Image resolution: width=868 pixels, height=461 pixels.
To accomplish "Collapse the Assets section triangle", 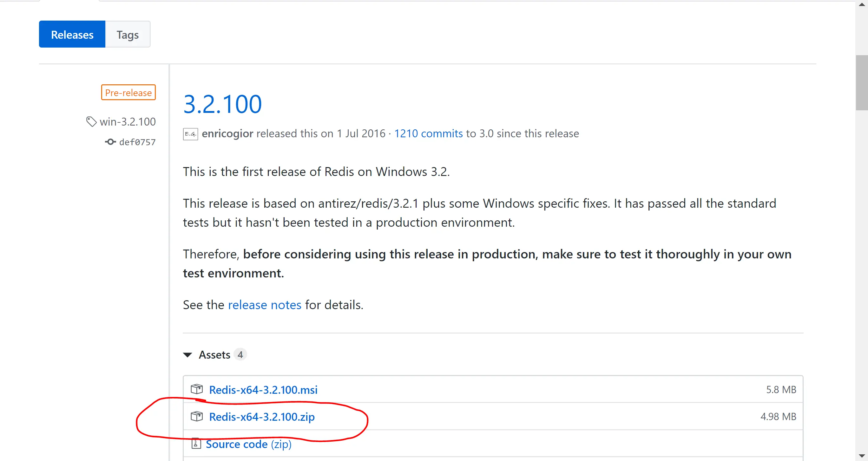I will pyautogui.click(x=188, y=354).
